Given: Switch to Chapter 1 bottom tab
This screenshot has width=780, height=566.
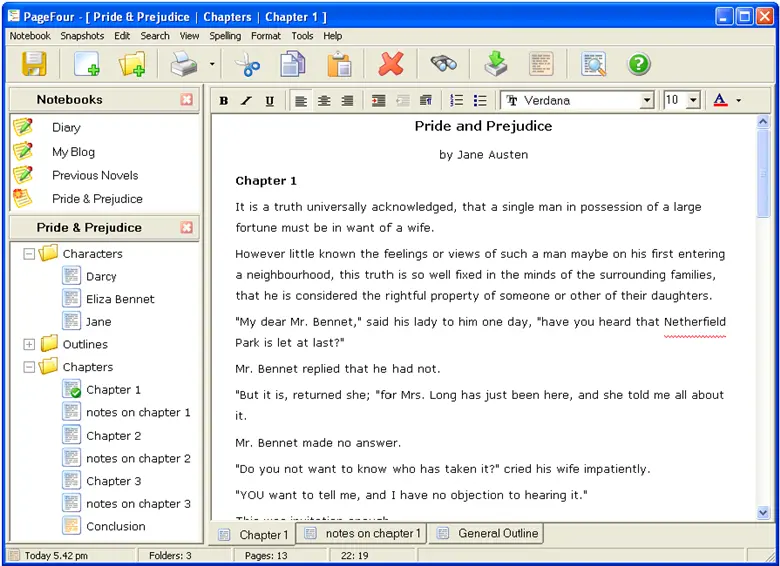Looking at the screenshot, I should [253, 535].
